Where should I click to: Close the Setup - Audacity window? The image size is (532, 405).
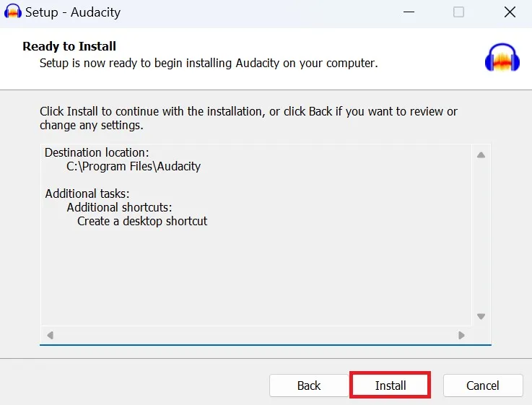[x=510, y=12]
